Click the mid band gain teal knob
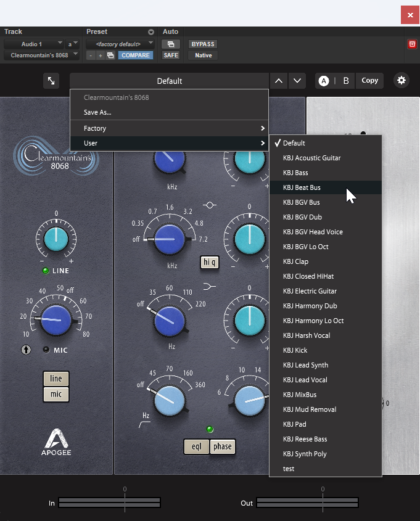The image size is (420, 521). (250, 239)
